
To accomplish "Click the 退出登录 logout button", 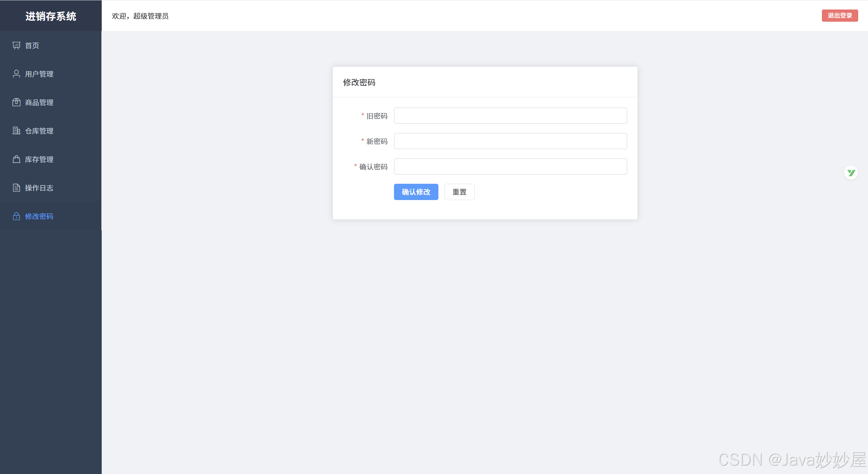I will tap(840, 16).
